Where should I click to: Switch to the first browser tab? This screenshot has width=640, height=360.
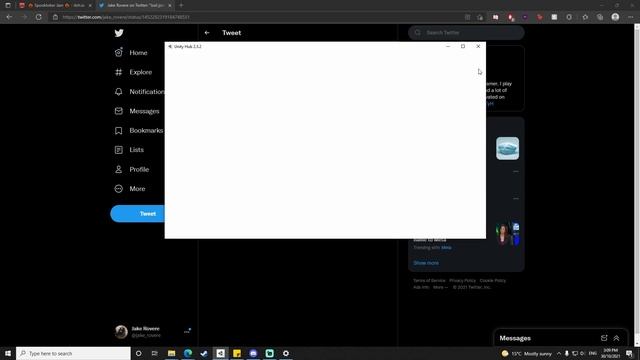point(55,5)
